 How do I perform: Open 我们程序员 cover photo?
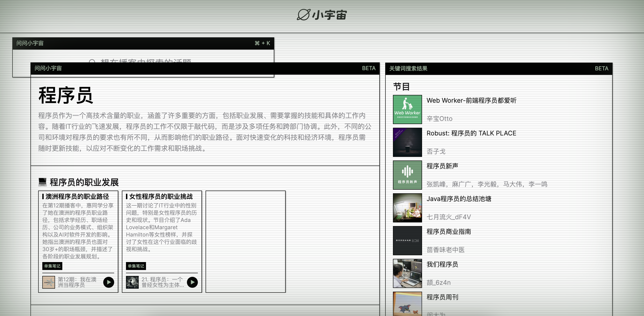point(407,273)
